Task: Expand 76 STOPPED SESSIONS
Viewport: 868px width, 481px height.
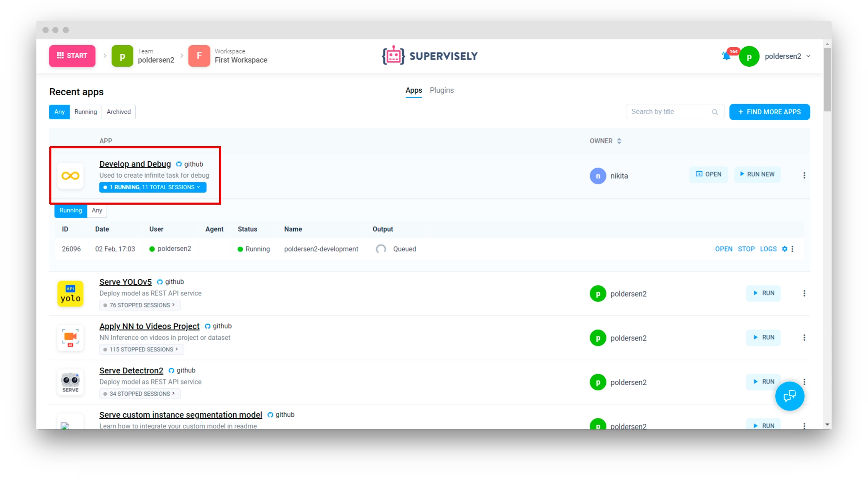Action: coord(140,305)
